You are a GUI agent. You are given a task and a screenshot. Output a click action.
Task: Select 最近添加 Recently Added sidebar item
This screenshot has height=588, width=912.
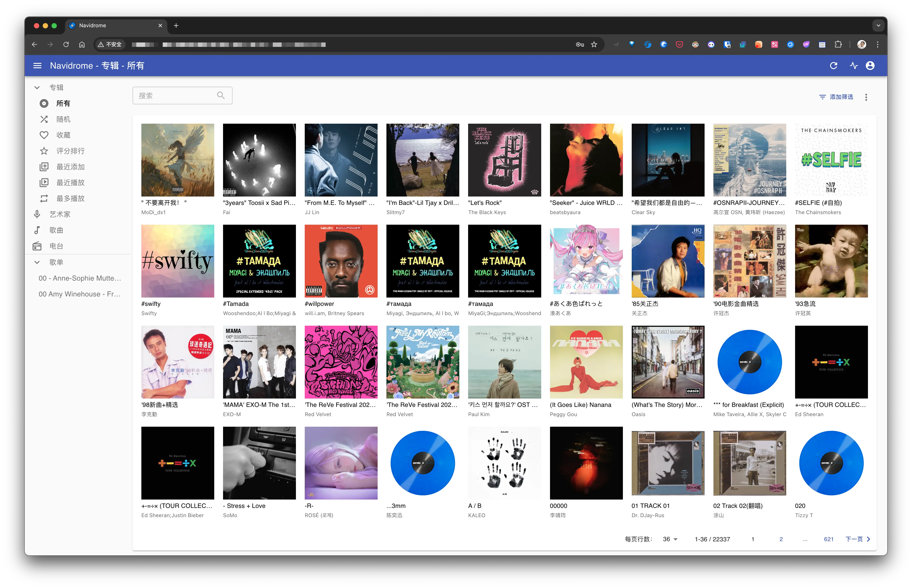tap(71, 167)
